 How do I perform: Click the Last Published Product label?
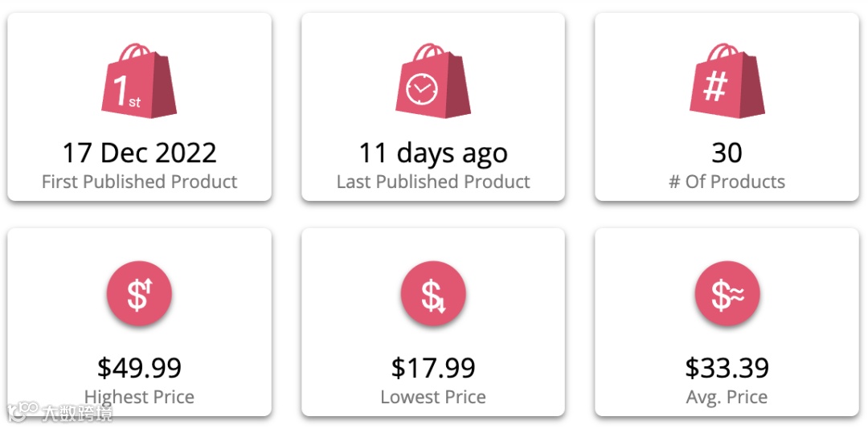coord(433,182)
